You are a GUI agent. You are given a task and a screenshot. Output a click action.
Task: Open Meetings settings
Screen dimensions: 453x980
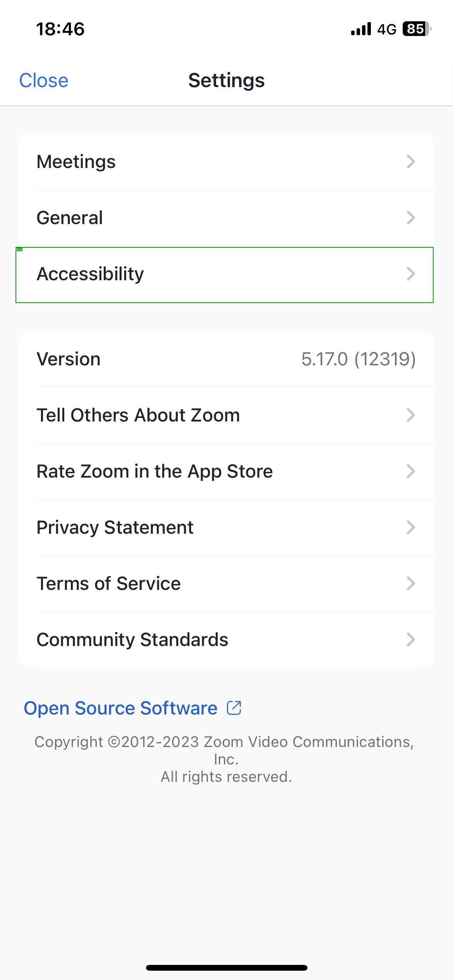pyautogui.click(x=226, y=161)
